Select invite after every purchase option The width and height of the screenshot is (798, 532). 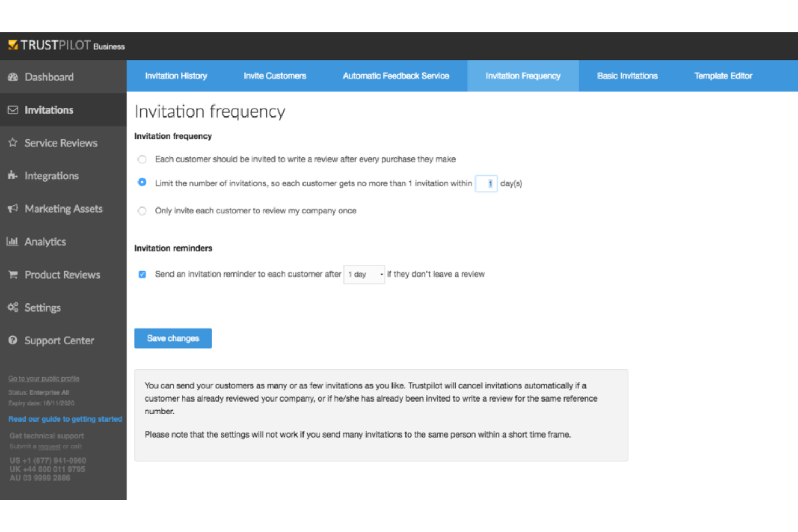click(142, 160)
